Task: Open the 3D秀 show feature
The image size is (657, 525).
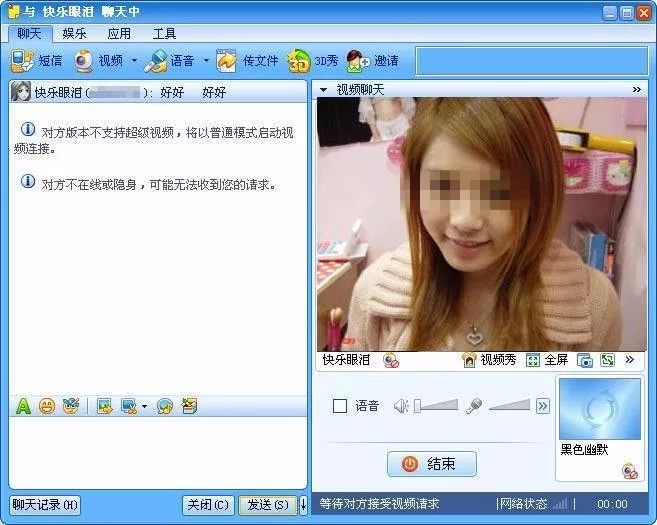Action: [x=312, y=61]
